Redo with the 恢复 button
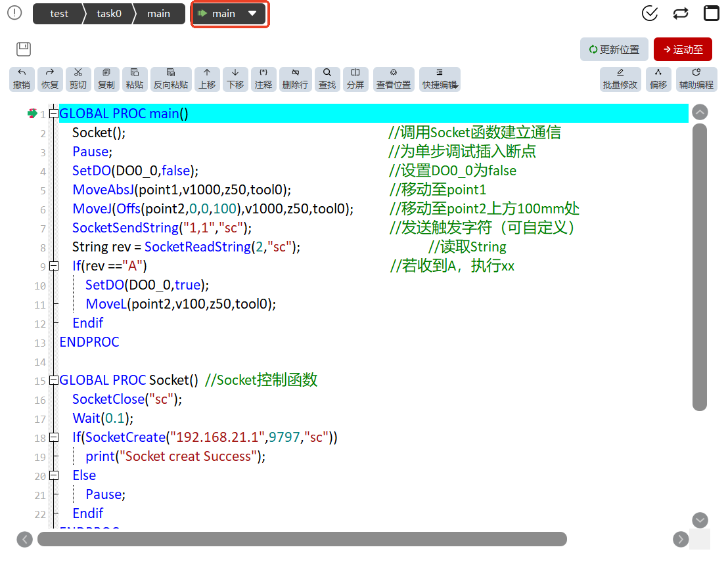This screenshot has height=564, width=728. pyautogui.click(x=50, y=79)
